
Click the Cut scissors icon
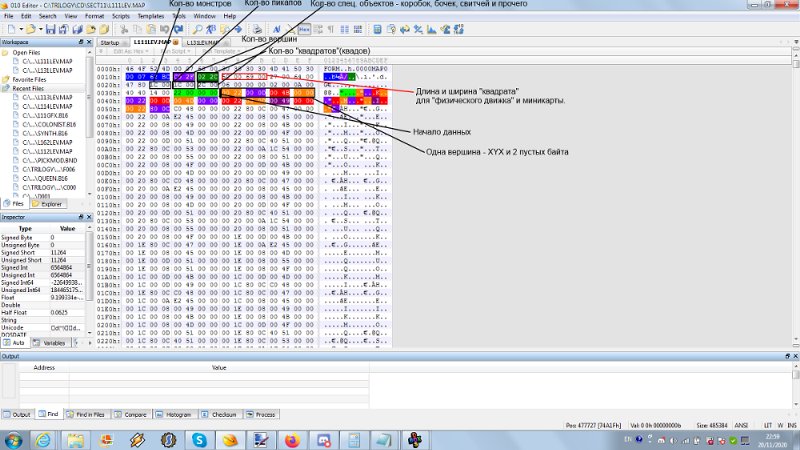tap(124, 30)
